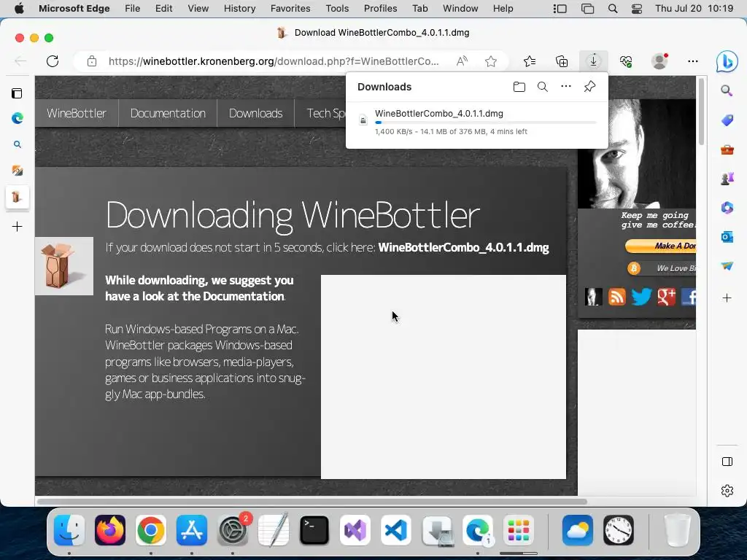The image size is (747, 560).
Task: Select the WineBottler vertical tab
Action: click(x=18, y=197)
